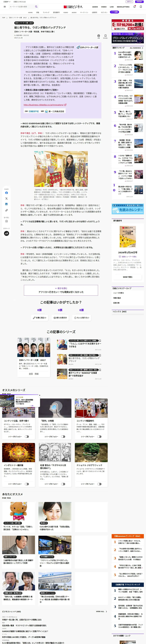
Task: Toggle follow for ナショナル ジオグラフィック series
Action: 100,484
